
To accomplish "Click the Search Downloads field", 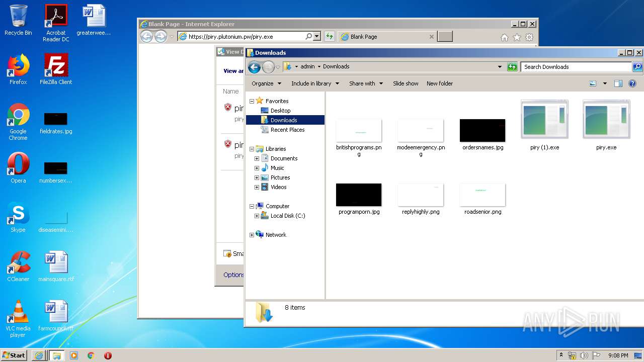I will click(577, 67).
